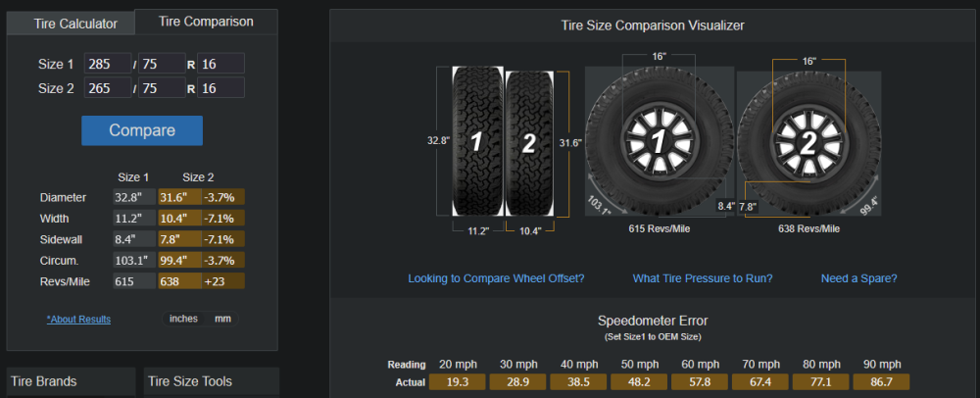The height and width of the screenshot is (398, 980).
Task: Click tire 1 side wheel image
Action: tap(659, 142)
